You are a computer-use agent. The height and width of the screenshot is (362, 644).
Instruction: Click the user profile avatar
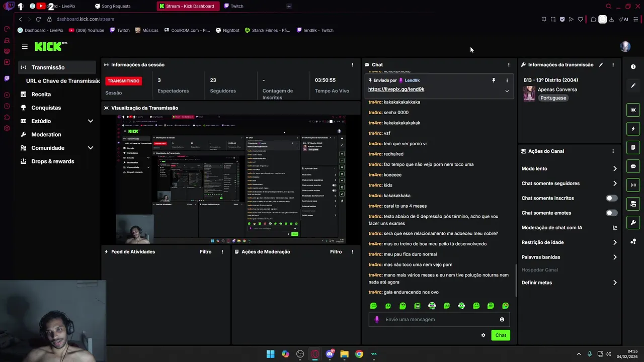625,47
